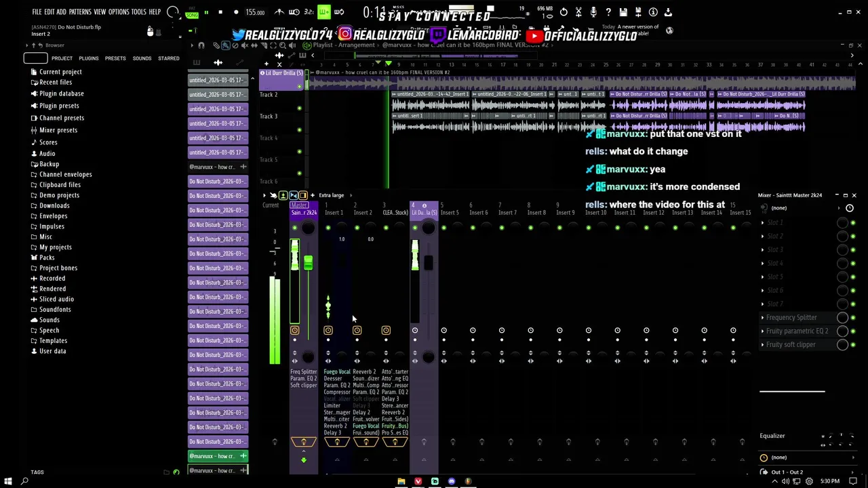Screen dimensions: 868x488
Task: Mute Master mixer track
Action: (x=294, y=228)
